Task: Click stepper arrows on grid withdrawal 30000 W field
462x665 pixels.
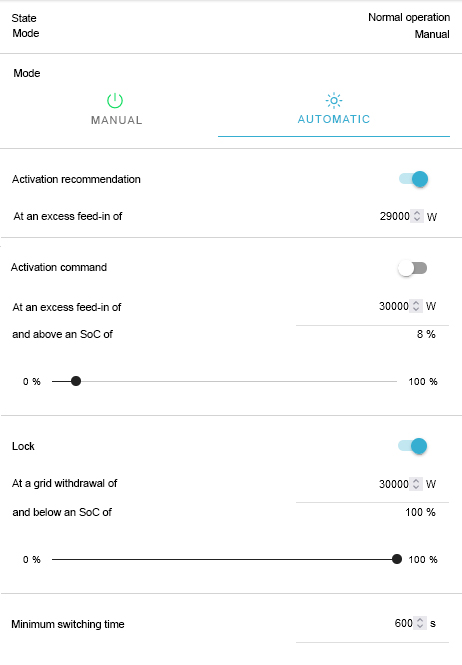Action: [416, 484]
